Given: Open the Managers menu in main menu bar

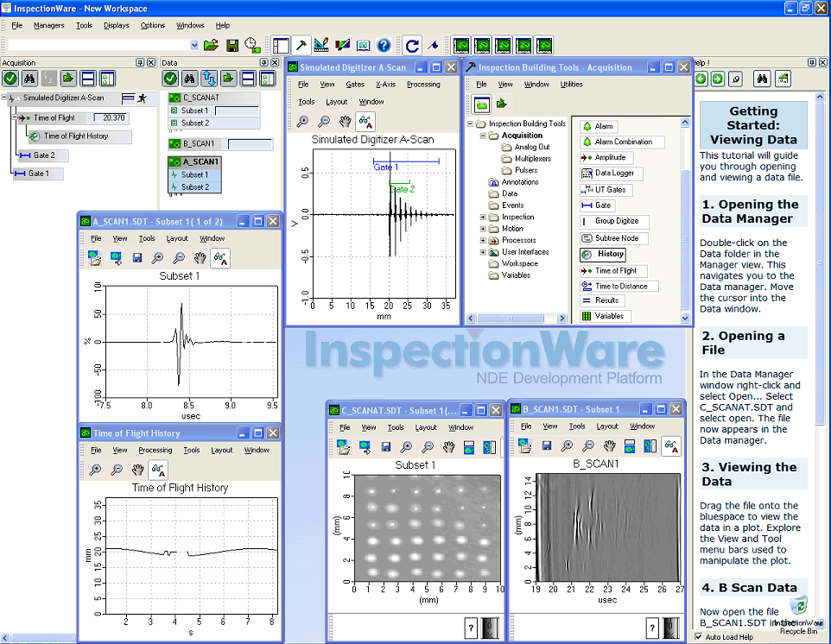Looking at the screenshot, I should (48, 25).
